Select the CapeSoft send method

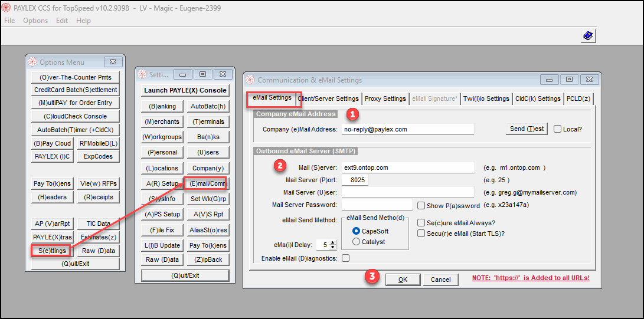click(356, 231)
